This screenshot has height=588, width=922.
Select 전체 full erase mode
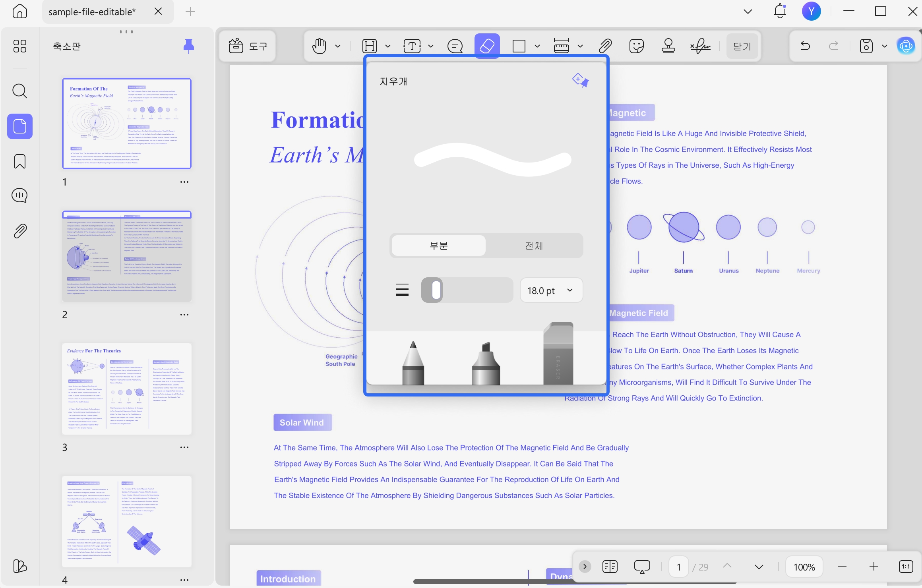534,246
